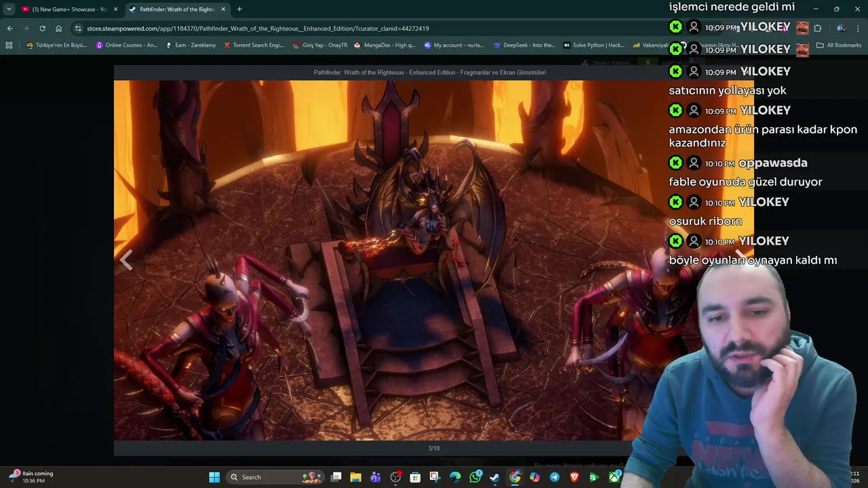Open Telegram from the taskbar
Image resolution: width=868 pixels, height=488 pixels.
pyautogui.click(x=555, y=477)
